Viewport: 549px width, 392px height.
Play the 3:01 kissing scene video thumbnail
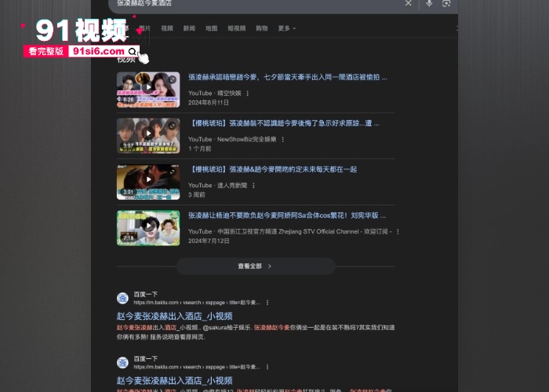pyautogui.click(x=148, y=182)
